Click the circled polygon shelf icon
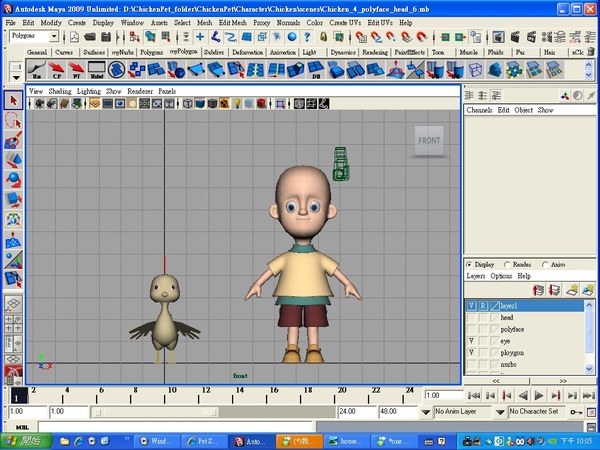Screen dimensions: 600x450 pyautogui.click(x=116, y=70)
